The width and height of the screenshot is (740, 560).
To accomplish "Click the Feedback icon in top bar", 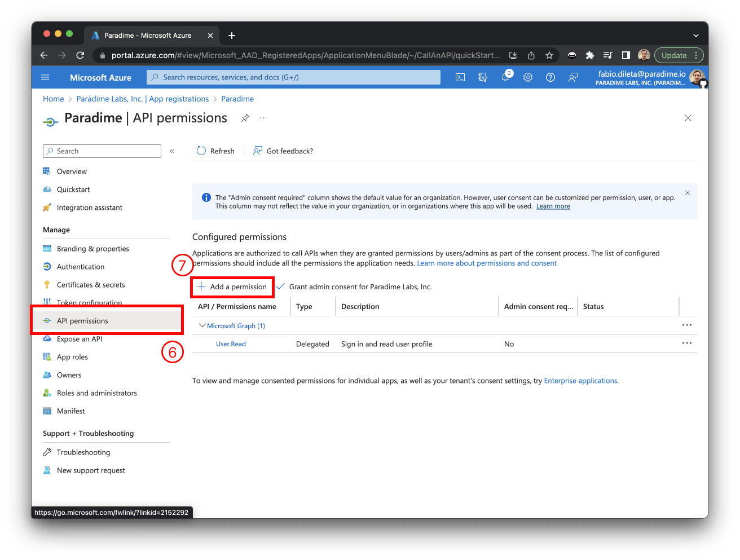I will (x=573, y=77).
